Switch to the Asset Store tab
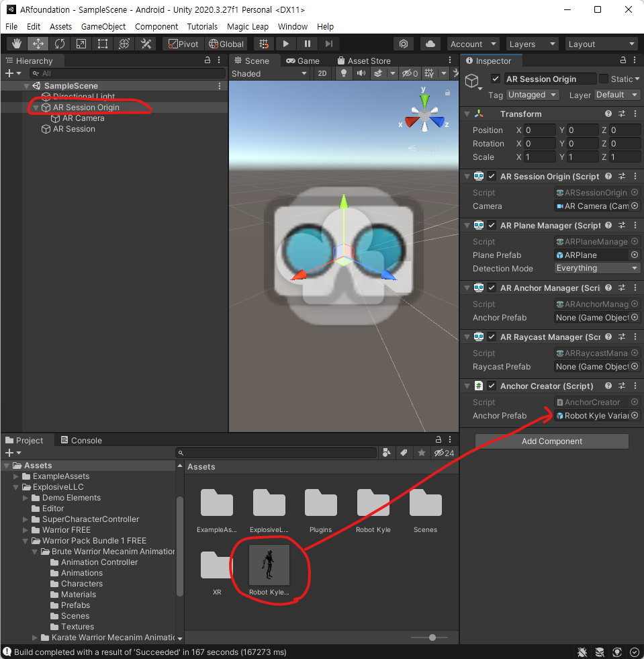The image size is (644, 659). 364,61
